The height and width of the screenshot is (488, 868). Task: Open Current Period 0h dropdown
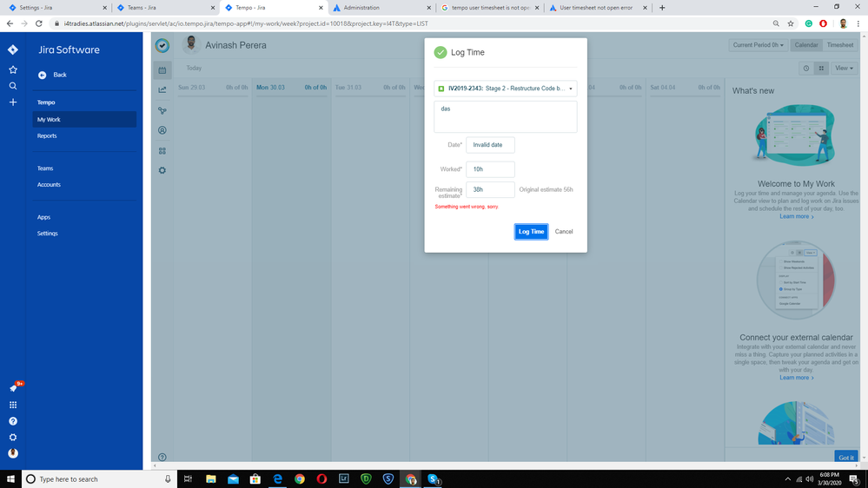758,45
